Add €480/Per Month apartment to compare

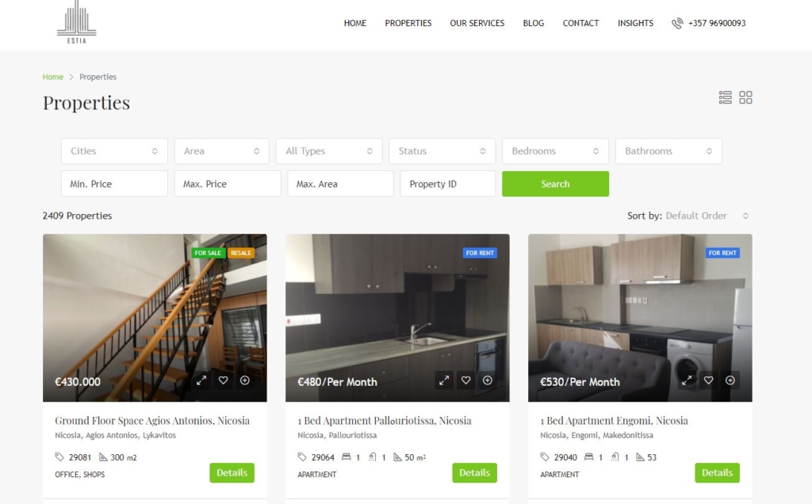tap(488, 380)
